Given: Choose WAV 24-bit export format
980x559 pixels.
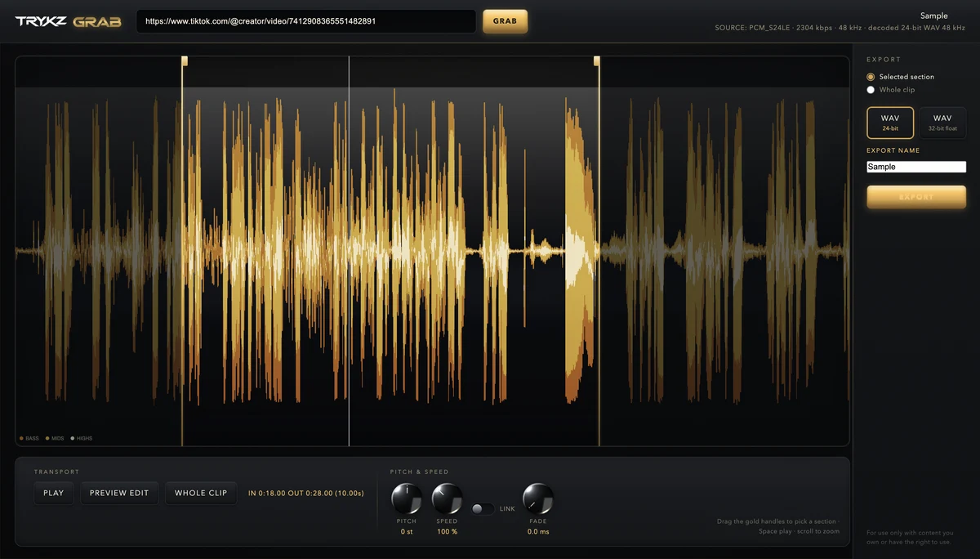Looking at the screenshot, I should click(890, 123).
